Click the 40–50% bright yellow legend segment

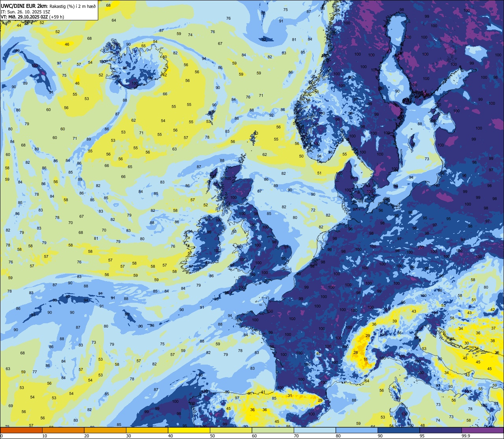click(189, 430)
